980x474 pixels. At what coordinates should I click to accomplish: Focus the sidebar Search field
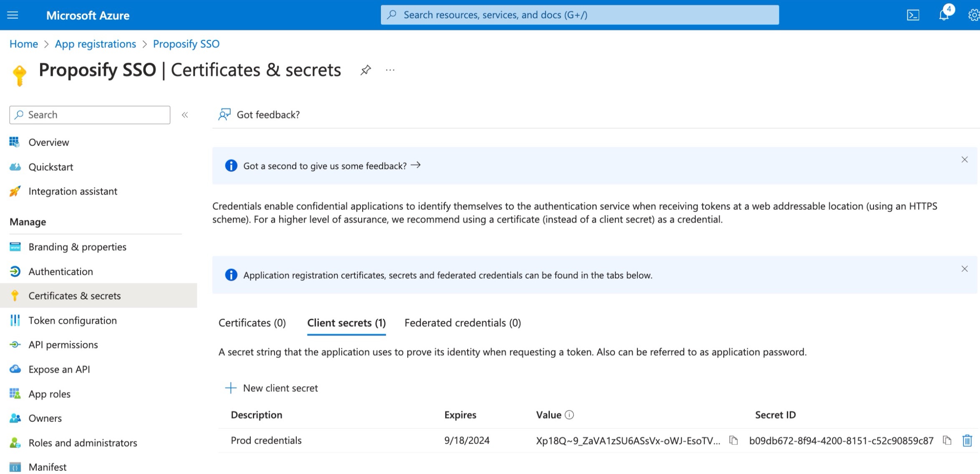90,115
